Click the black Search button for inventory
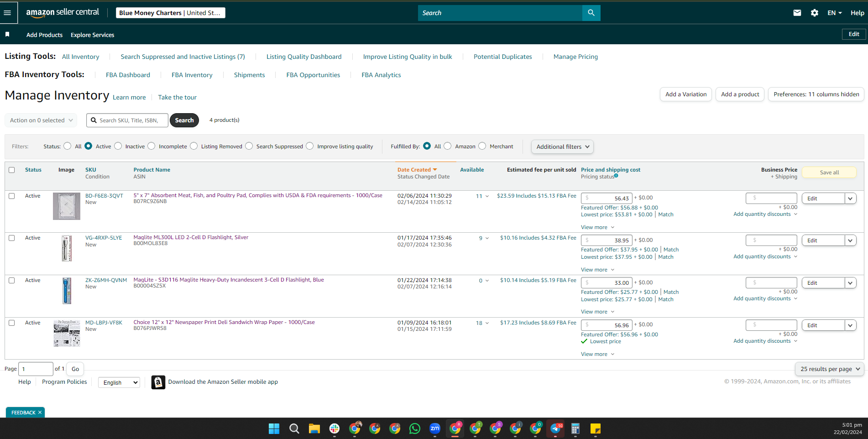 184,120
